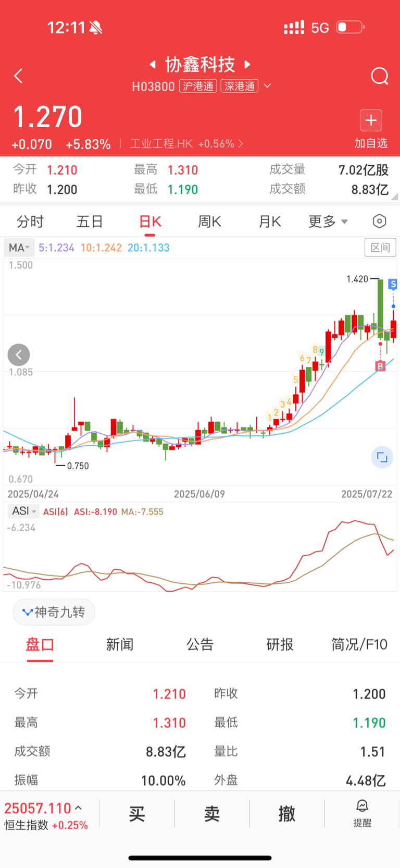Screen dimensions: 400x868
Task: Tap the signal strength bars
Action: pos(294,28)
